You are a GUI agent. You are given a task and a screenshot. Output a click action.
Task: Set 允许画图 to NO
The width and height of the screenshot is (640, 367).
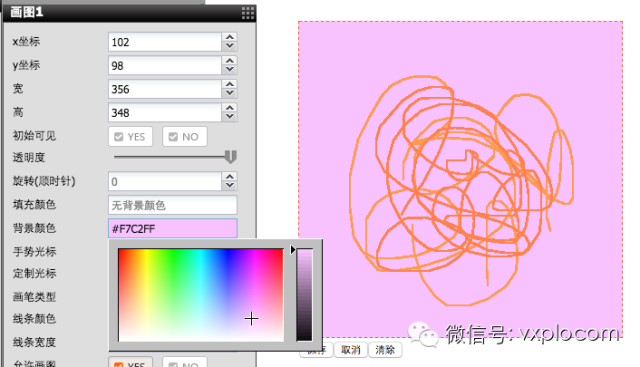tap(184, 362)
